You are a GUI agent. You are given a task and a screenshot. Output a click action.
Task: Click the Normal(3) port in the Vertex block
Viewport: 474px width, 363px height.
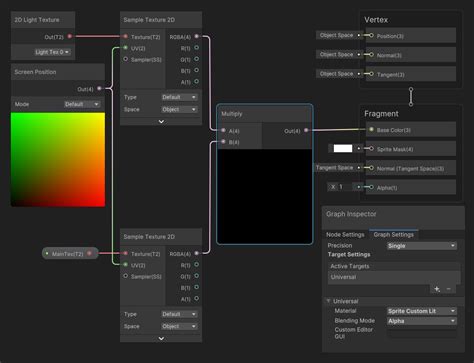click(x=371, y=54)
